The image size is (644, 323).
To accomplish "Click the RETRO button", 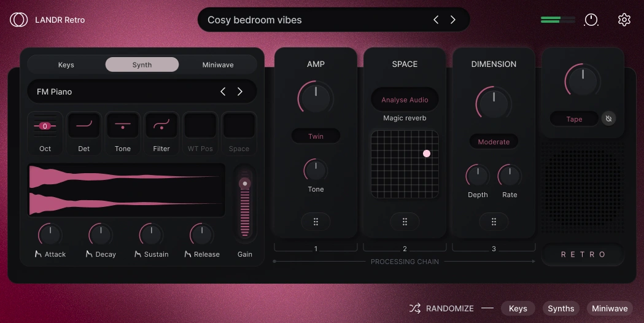I will 583,254.
